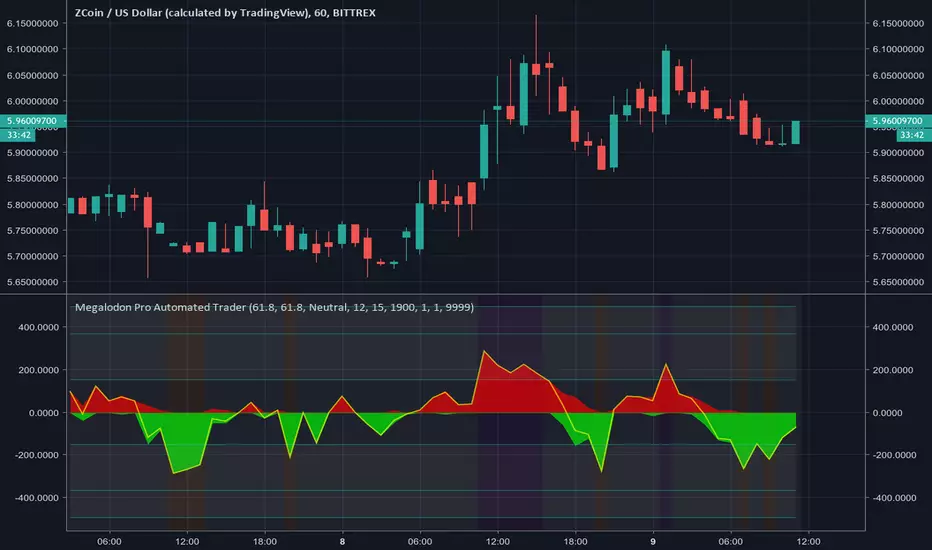Image resolution: width=932 pixels, height=550 pixels.
Task: Click the left countdown label 33:42
Action: point(18,135)
